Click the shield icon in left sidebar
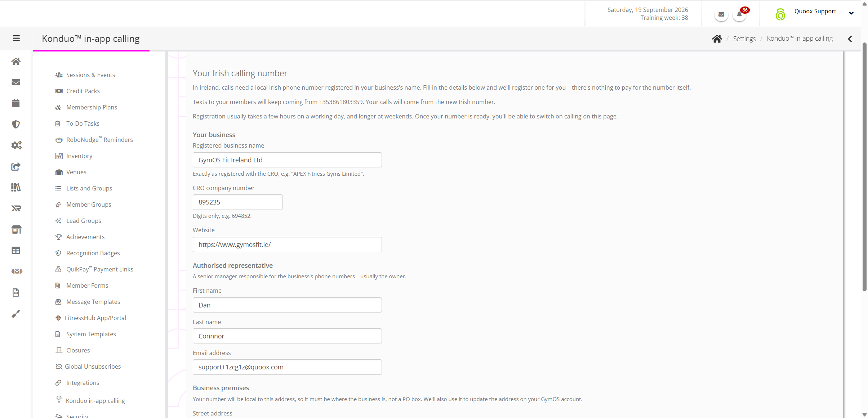The width and height of the screenshot is (868, 418). tap(16, 124)
